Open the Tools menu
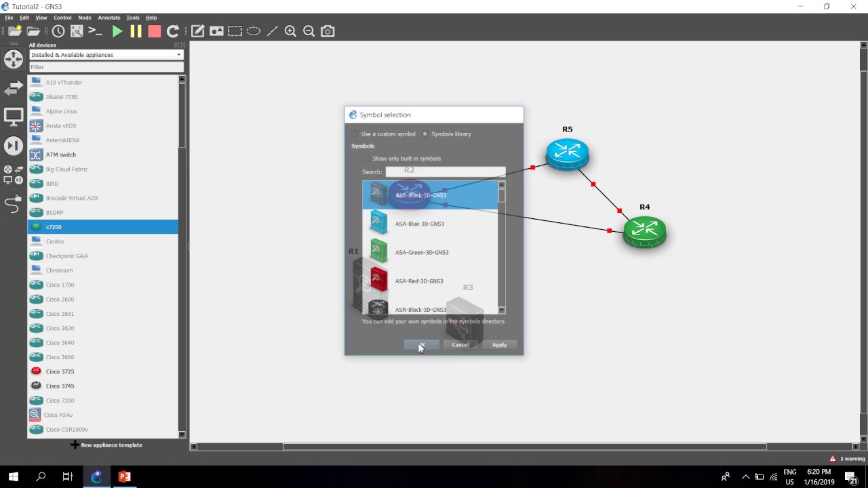 click(x=133, y=18)
